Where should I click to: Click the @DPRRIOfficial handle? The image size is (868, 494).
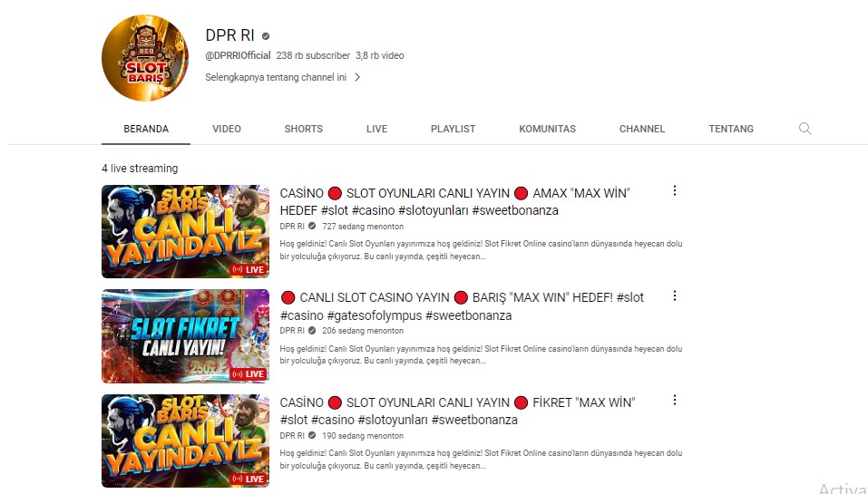pos(238,55)
